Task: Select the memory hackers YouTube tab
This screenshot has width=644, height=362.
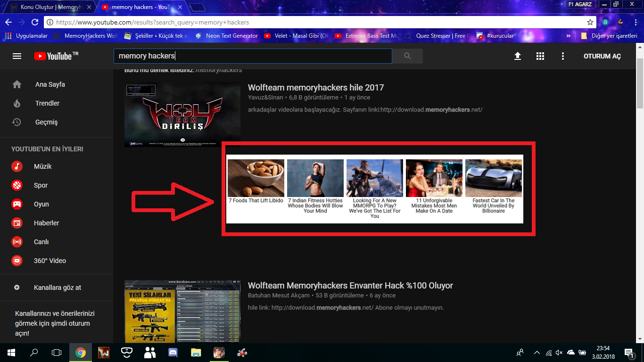Action: [141, 7]
